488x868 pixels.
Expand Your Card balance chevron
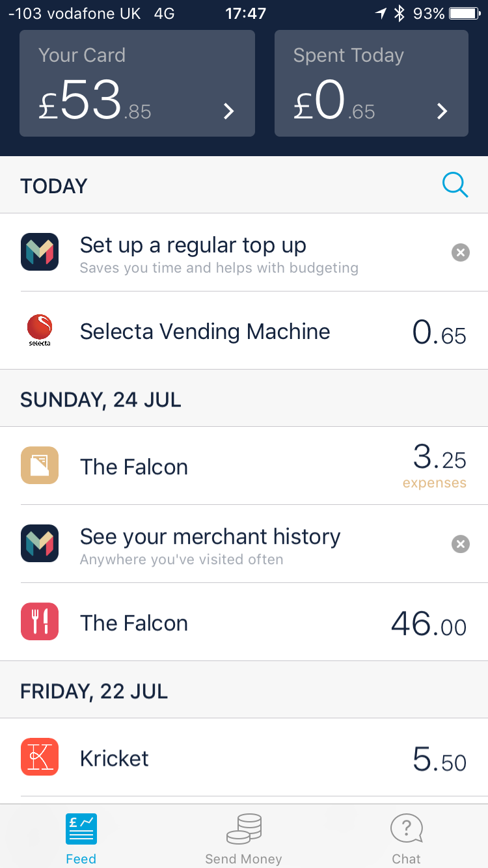pyautogui.click(x=229, y=111)
